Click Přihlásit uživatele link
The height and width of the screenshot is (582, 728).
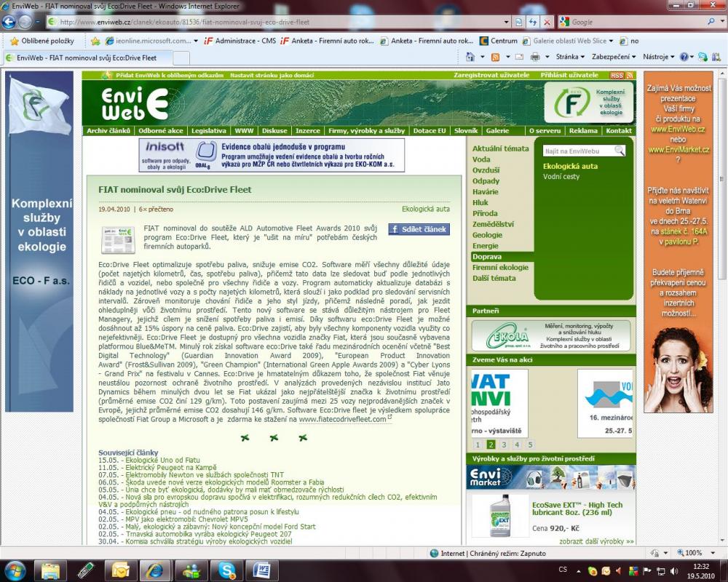pos(569,75)
